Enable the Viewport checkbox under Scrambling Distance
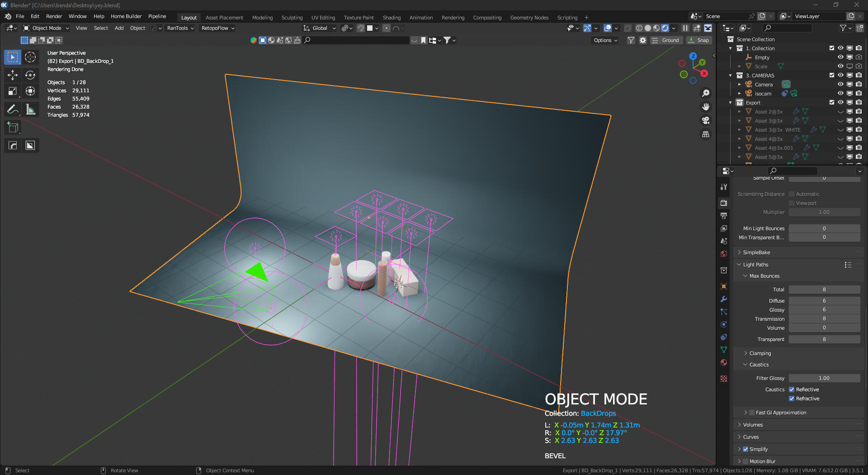Image resolution: width=868 pixels, height=475 pixels. (x=792, y=203)
